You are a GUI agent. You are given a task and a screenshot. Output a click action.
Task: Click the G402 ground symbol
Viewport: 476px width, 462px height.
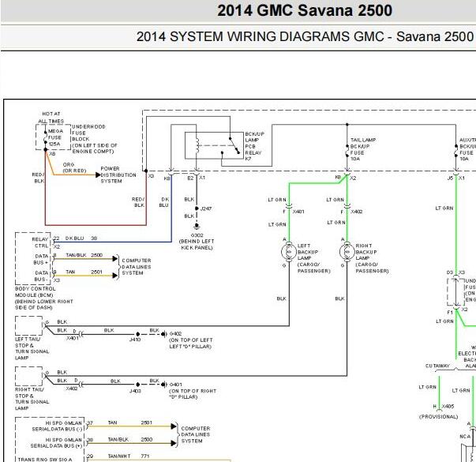point(164,334)
